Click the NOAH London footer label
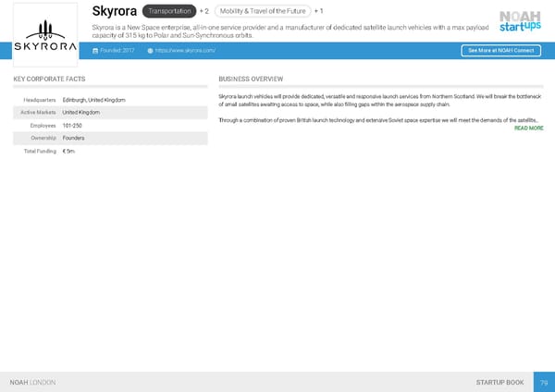 pyautogui.click(x=32, y=382)
